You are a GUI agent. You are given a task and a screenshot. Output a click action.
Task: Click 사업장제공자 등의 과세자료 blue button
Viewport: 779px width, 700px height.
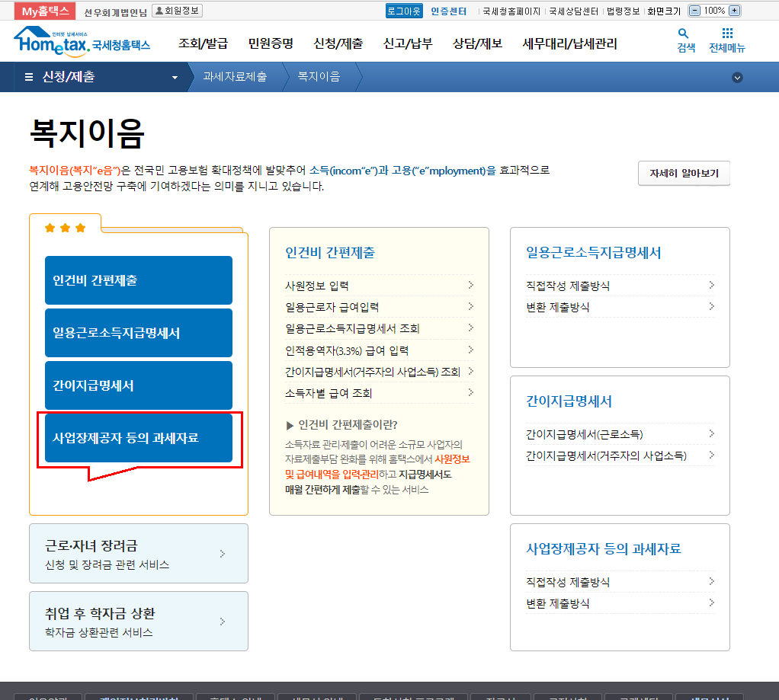pyautogui.click(x=138, y=438)
